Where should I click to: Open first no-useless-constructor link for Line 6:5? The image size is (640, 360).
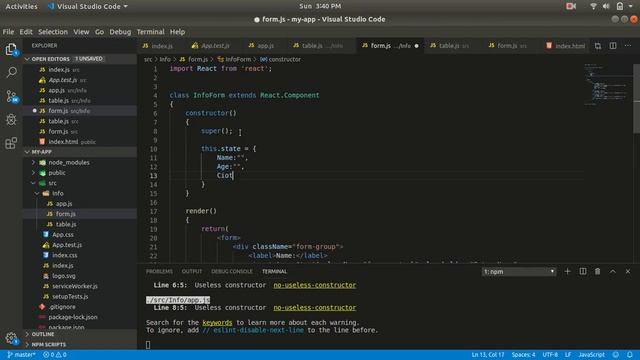315,285
